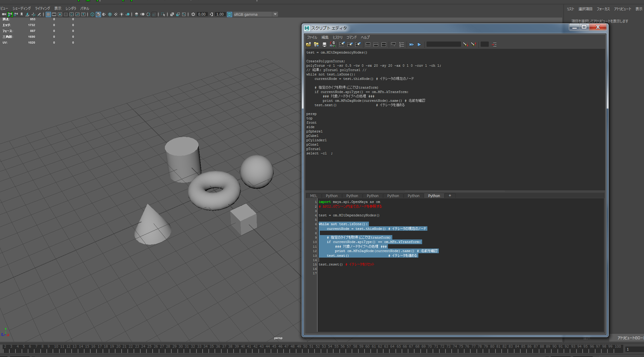
Task: Switch to the MEL tab
Action: [x=313, y=196]
